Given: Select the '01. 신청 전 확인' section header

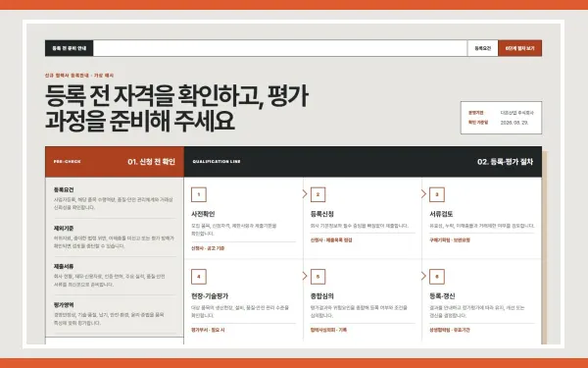Looking at the screenshot, I should click(151, 162).
